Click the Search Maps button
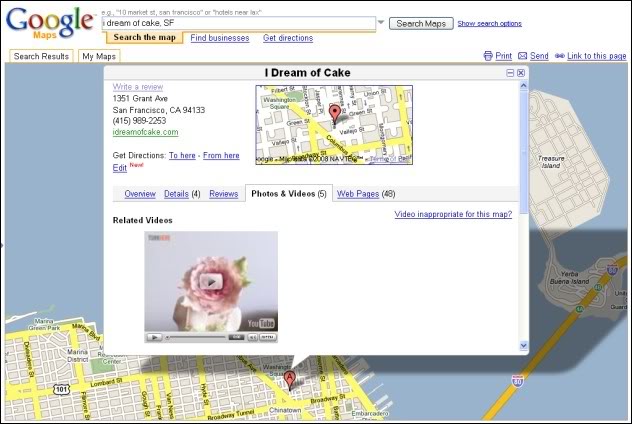 pyautogui.click(x=421, y=24)
